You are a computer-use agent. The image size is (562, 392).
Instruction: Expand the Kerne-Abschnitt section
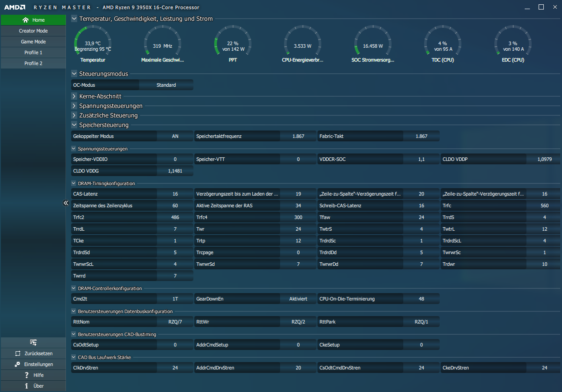click(x=74, y=96)
